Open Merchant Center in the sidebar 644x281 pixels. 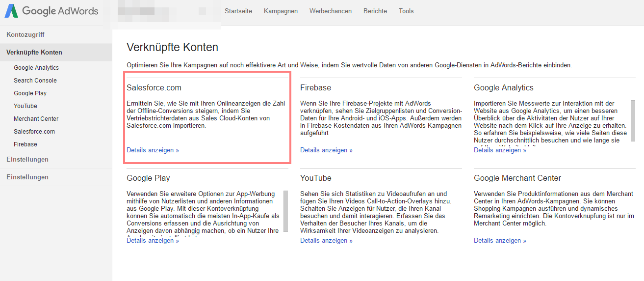click(36, 119)
